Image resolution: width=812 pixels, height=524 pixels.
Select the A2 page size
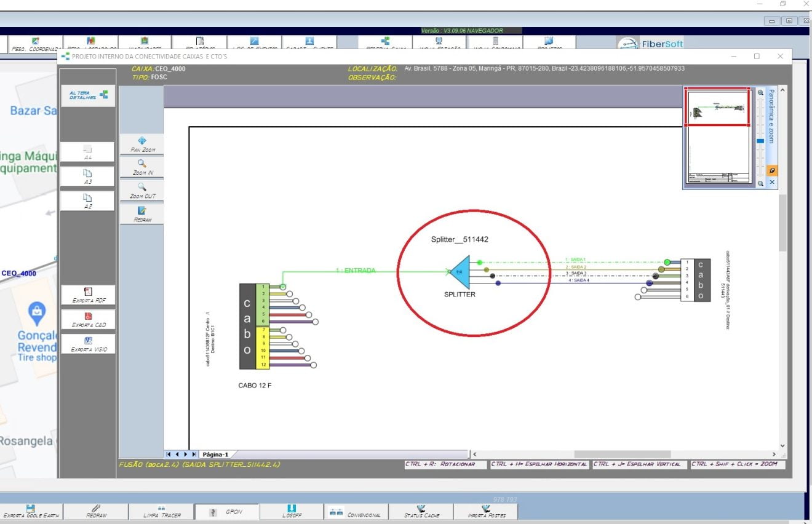pyautogui.click(x=87, y=201)
